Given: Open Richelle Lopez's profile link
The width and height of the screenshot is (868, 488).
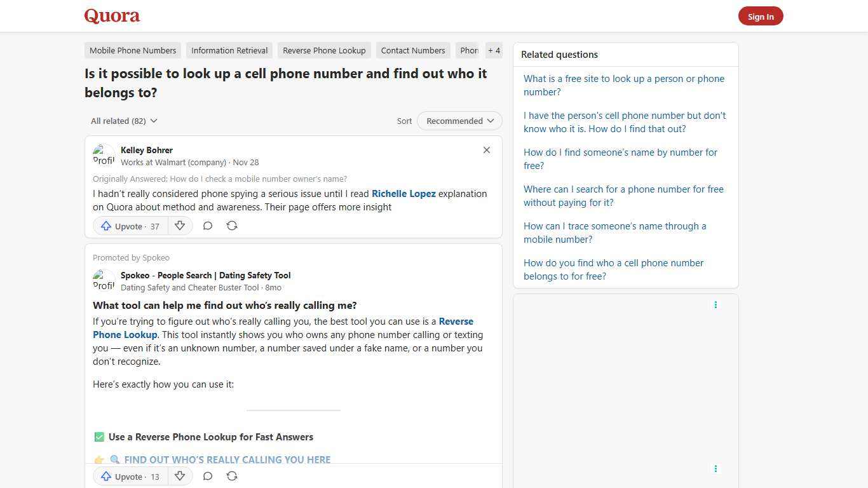Looking at the screenshot, I should 403,193.
